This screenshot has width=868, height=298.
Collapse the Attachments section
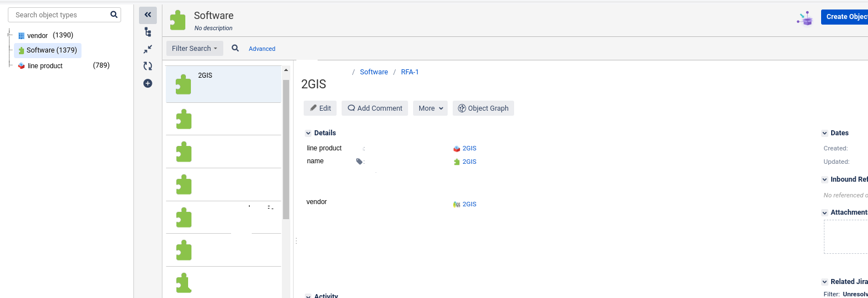coord(824,212)
